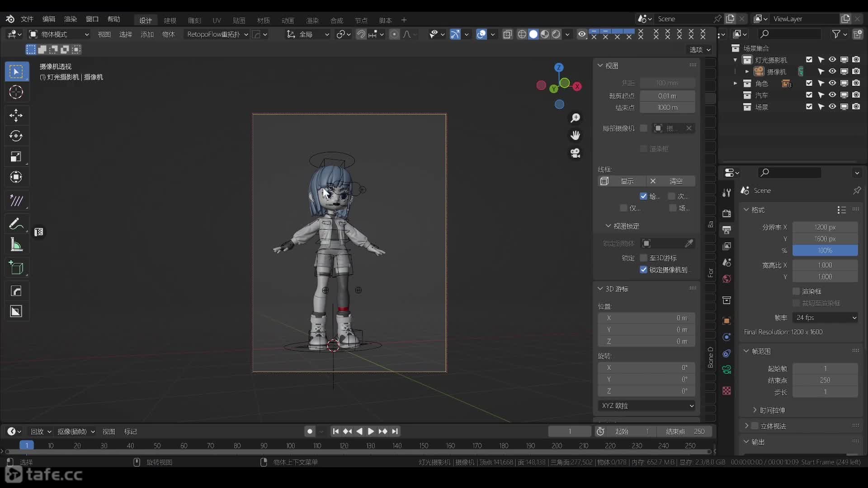Open the Tool properties tab icon
This screenshot has height=488, width=868.
click(x=726, y=193)
